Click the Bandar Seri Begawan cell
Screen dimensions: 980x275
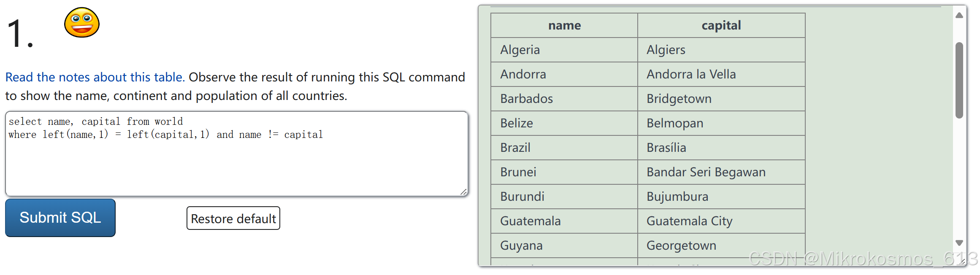click(706, 172)
